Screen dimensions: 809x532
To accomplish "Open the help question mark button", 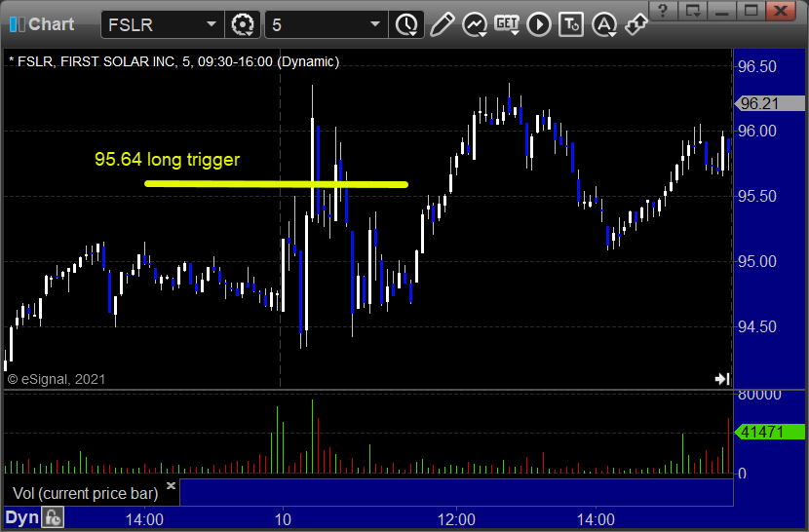I will (664, 11).
